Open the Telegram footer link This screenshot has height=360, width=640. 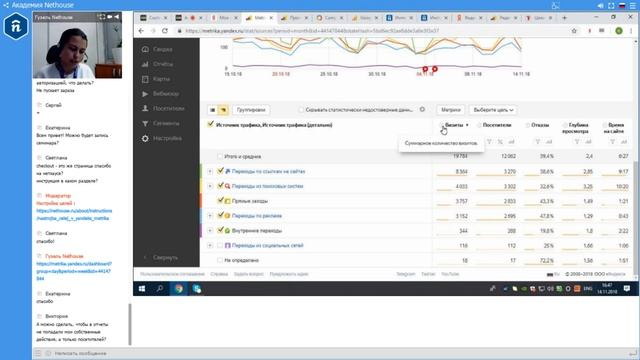[x=406, y=274]
